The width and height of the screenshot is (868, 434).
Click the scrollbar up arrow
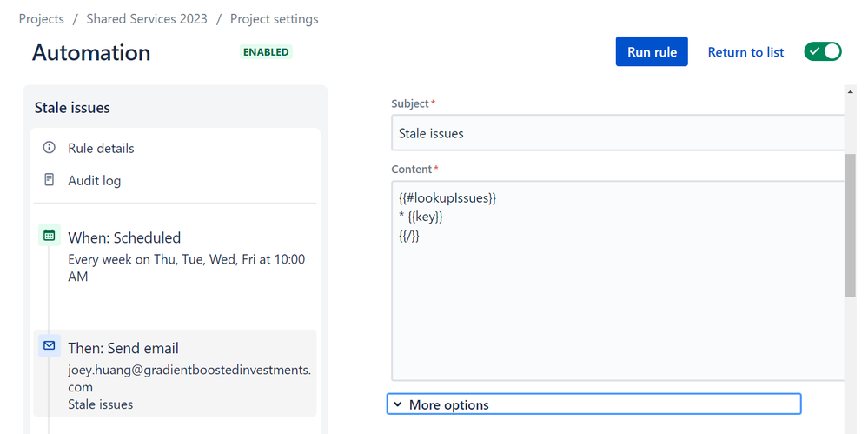pyautogui.click(x=850, y=90)
